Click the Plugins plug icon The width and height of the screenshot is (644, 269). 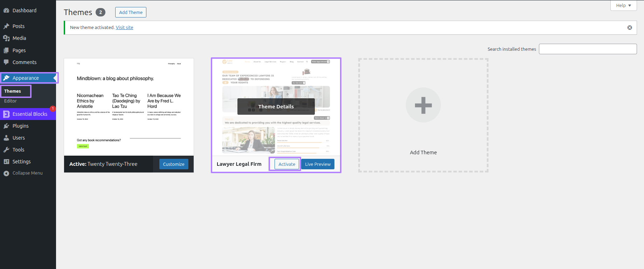(x=6, y=126)
